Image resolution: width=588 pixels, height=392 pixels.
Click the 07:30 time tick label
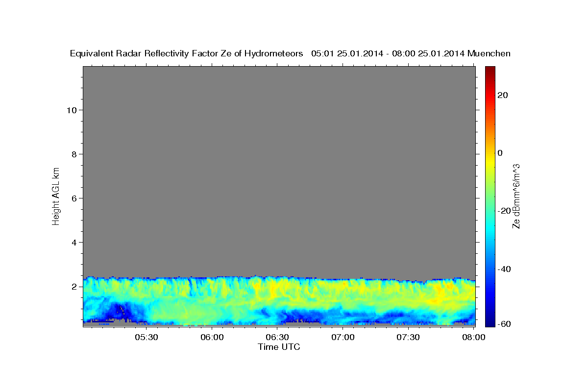tap(408, 337)
